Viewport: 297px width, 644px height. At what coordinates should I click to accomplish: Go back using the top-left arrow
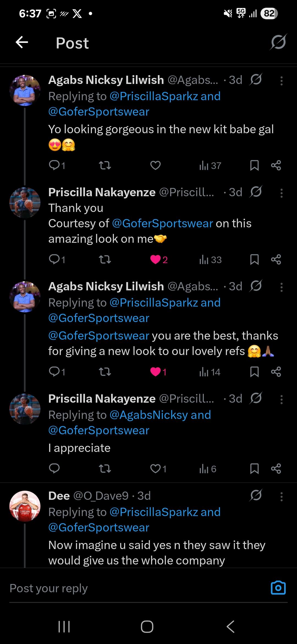[22, 43]
